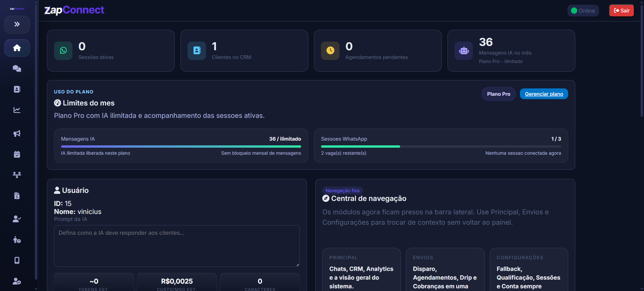Open the Configurações navigation card
Screen dimensions: 644x291
coord(529,270)
